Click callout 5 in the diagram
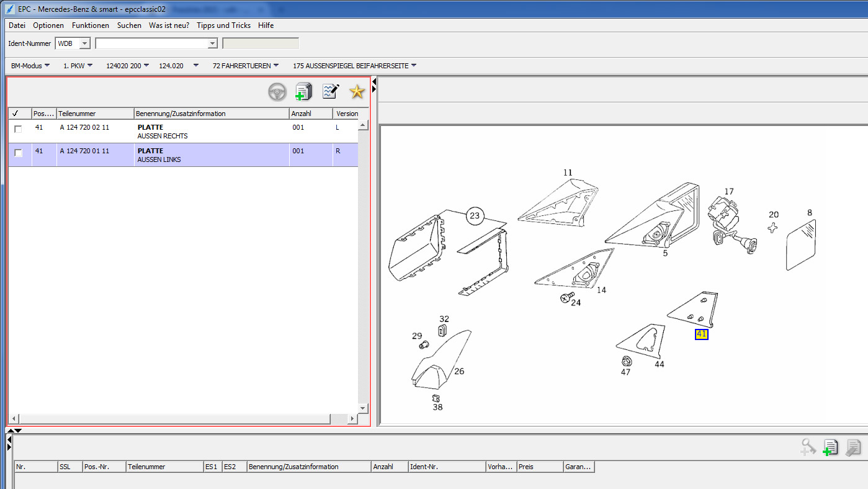The height and width of the screenshot is (489, 868). [x=665, y=253]
